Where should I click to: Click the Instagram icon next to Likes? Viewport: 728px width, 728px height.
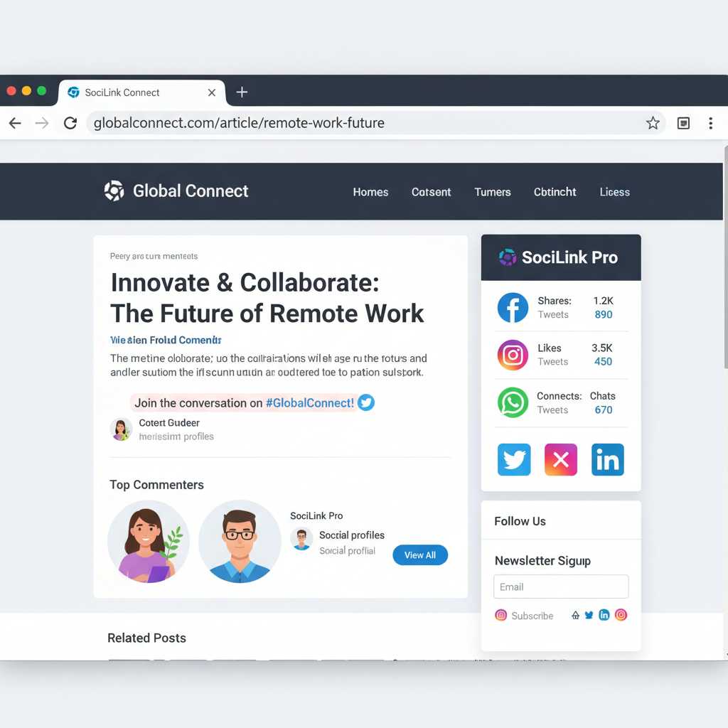(513, 355)
